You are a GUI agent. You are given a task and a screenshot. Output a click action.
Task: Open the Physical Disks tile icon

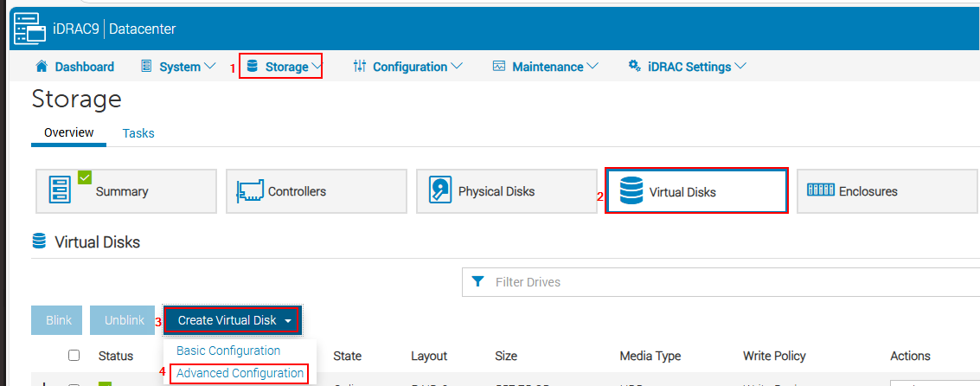pos(440,191)
